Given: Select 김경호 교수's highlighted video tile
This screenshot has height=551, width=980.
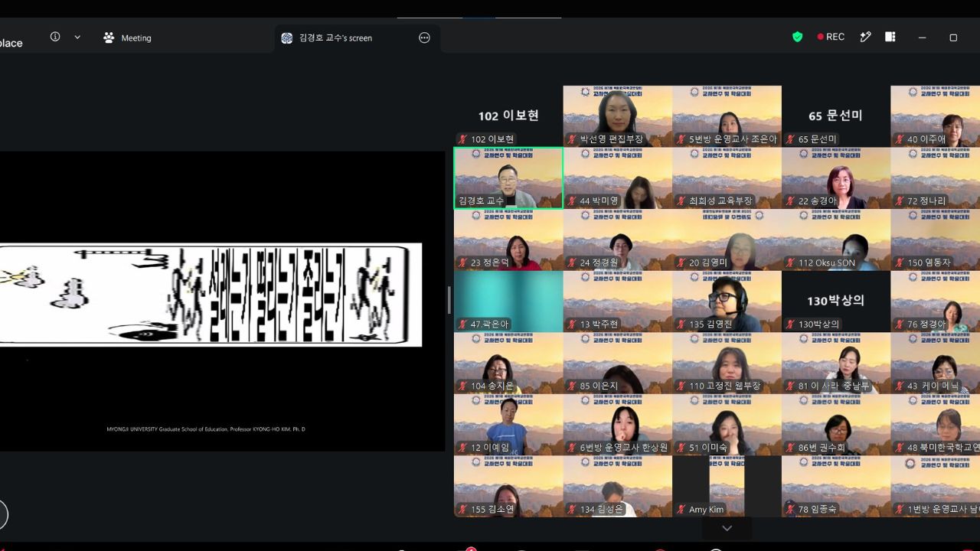Looking at the screenshot, I should (508, 178).
